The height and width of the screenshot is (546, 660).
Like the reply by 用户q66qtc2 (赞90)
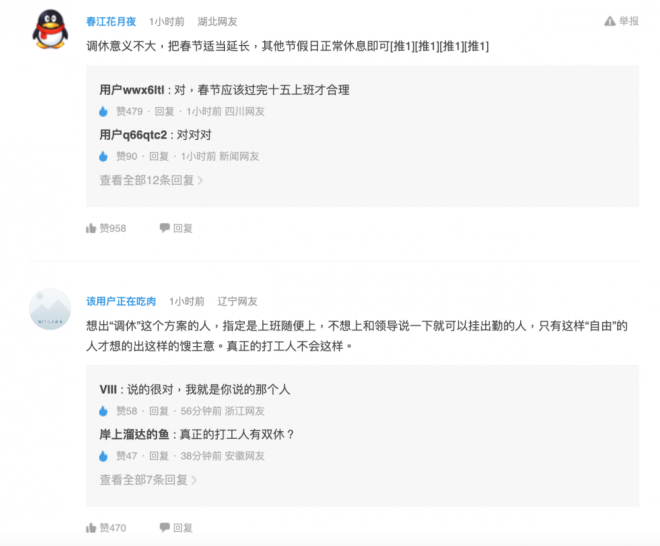point(103,157)
